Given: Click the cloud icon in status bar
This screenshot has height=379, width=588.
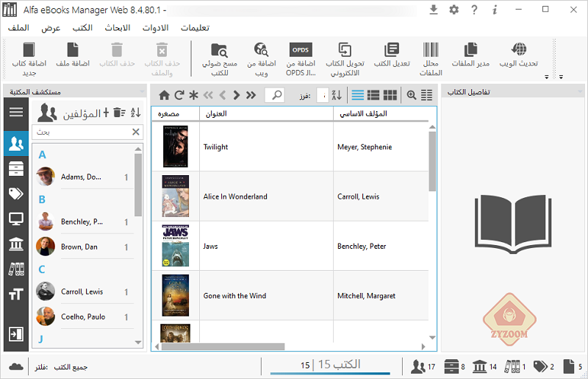Looking at the screenshot, I should 15,366.
